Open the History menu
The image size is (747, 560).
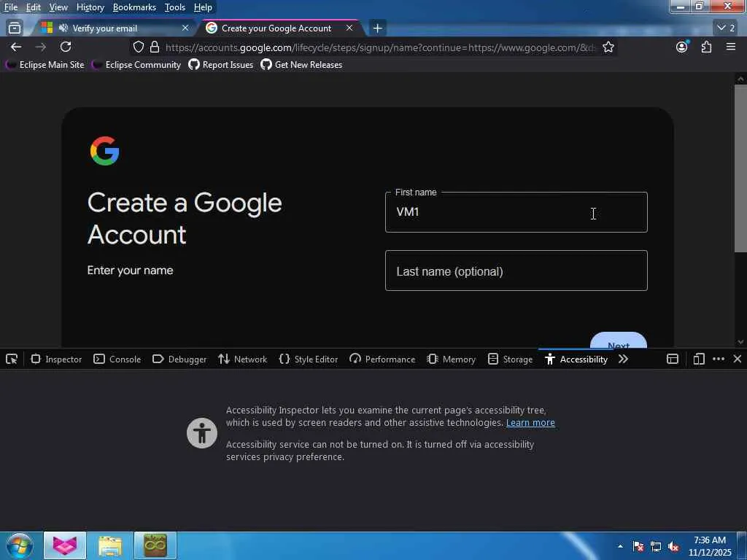90,7
